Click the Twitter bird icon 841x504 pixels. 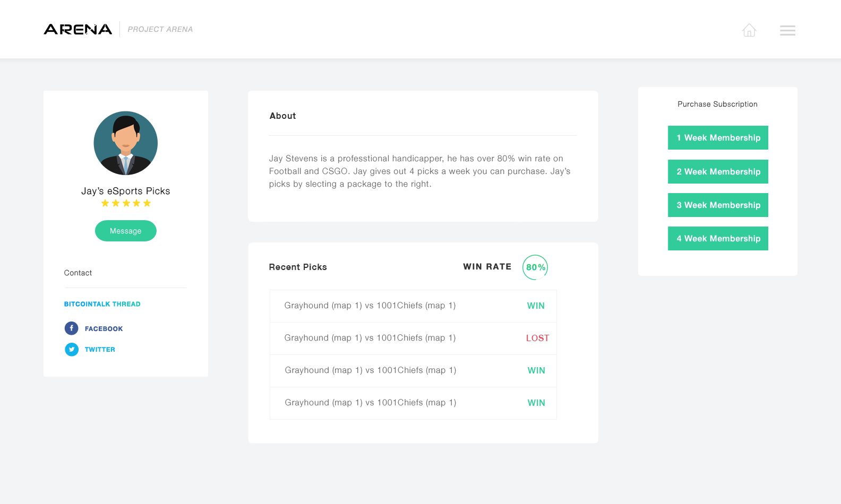tap(71, 349)
